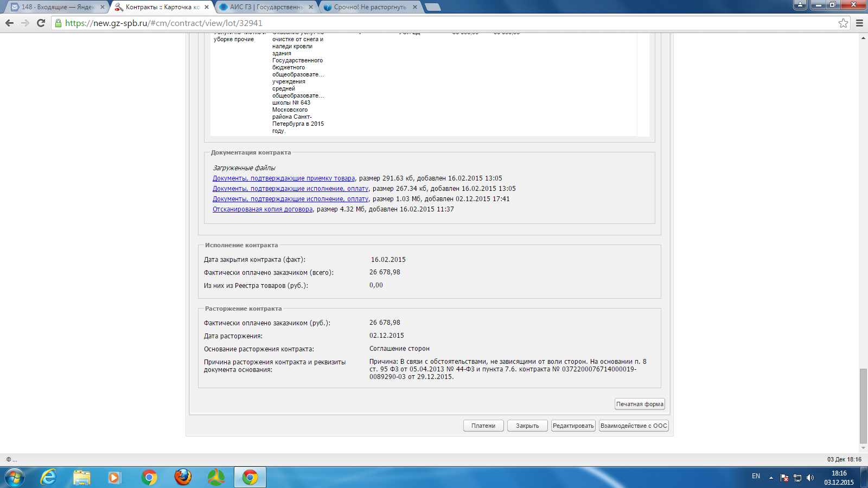Viewport: 868px width, 488px height.
Task: Open the media player taskbar icon
Action: tap(114, 477)
